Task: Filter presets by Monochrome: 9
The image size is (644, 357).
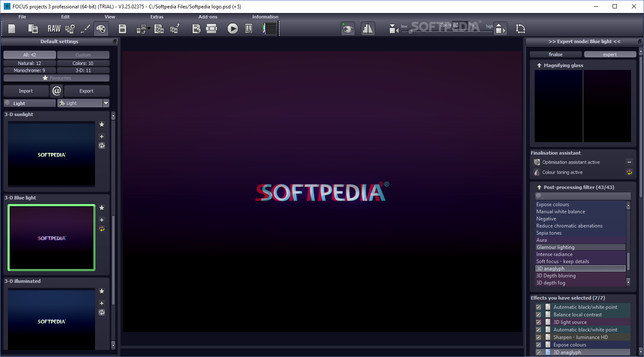Action: pyautogui.click(x=29, y=70)
